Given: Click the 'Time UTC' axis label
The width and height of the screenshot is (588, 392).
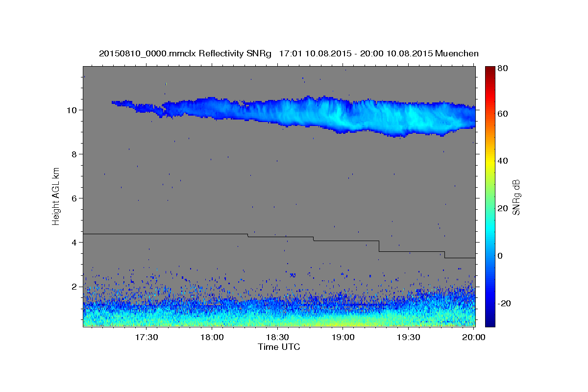Looking at the screenshot, I should [x=279, y=347].
